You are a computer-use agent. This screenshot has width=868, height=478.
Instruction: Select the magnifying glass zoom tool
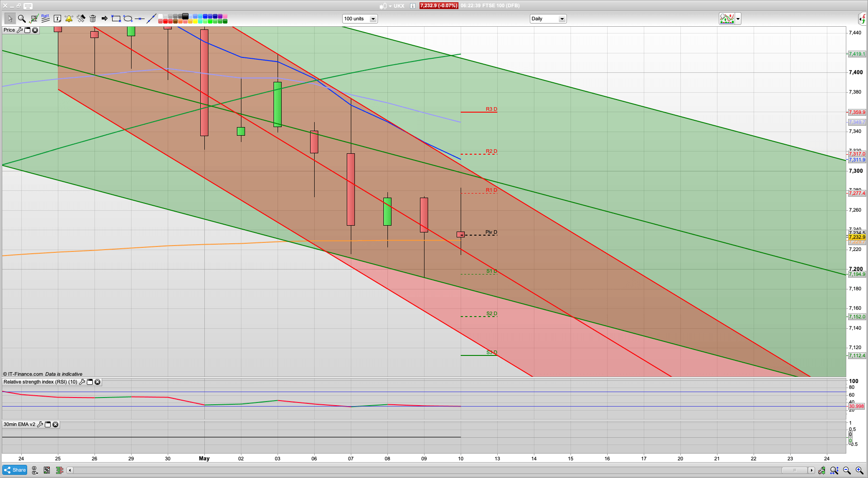pos(22,19)
